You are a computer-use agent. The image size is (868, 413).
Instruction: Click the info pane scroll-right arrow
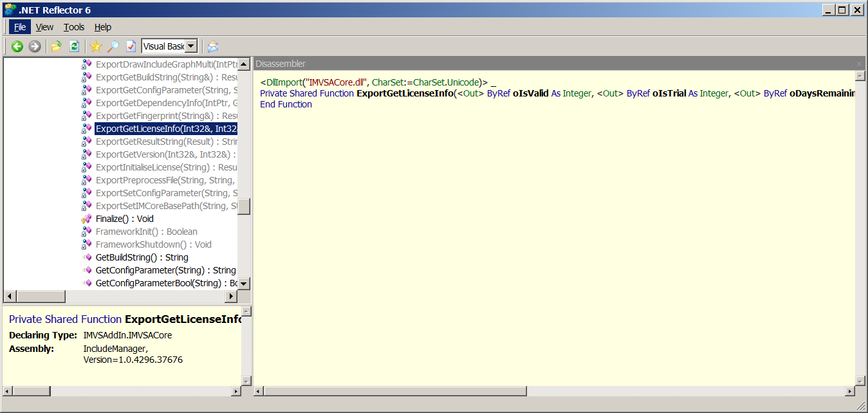click(x=236, y=391)
